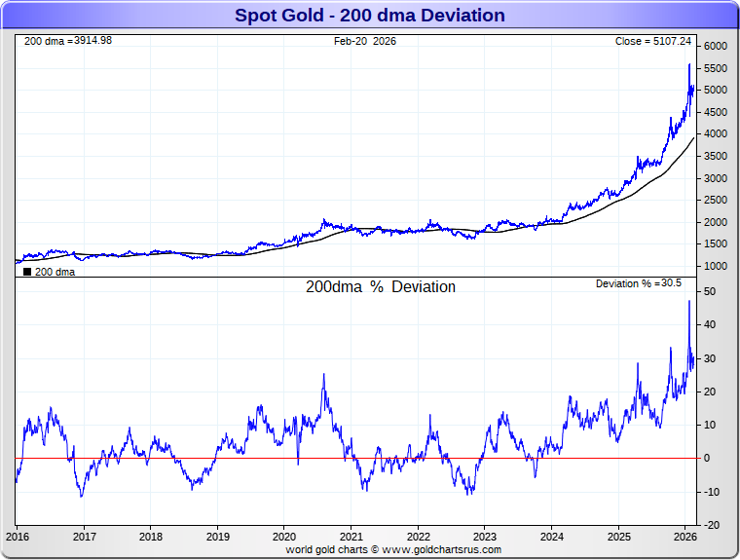740x560 pixels.
Task: Click the 2023 year label on x-axis
Action: coord(485,537)
